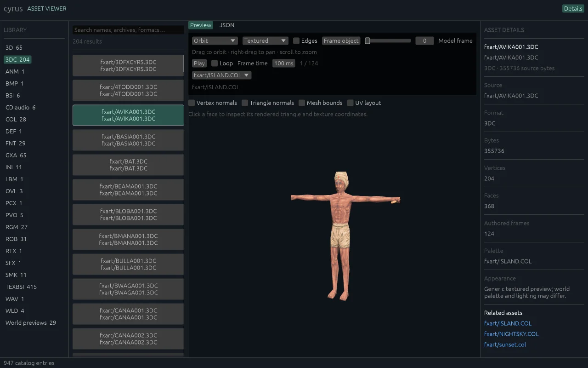Select fxart/AVIKA001.3DC asset entry
The height and width of the screenshot is (368, 588).
point(128,115)
